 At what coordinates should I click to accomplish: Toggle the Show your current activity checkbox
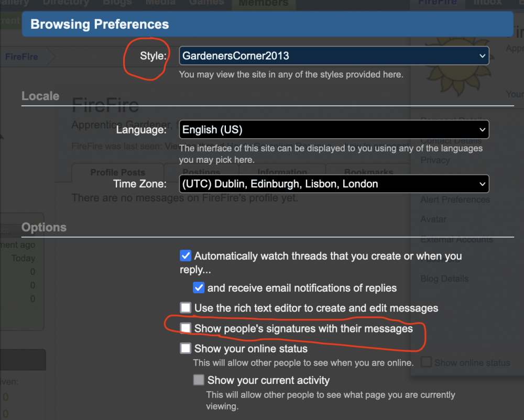pos(199,380)
